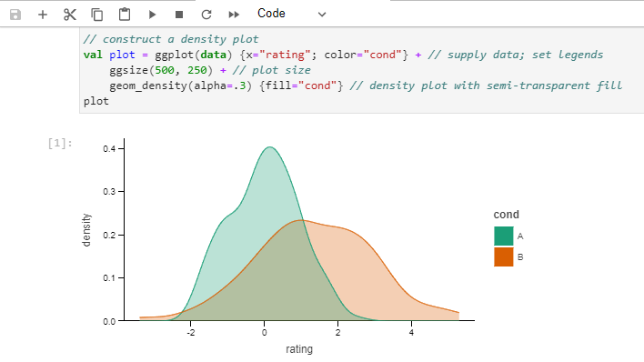Insert a new cell with the plus icon
The height and width of the screenshot is (362, 644).
(43, 15)
